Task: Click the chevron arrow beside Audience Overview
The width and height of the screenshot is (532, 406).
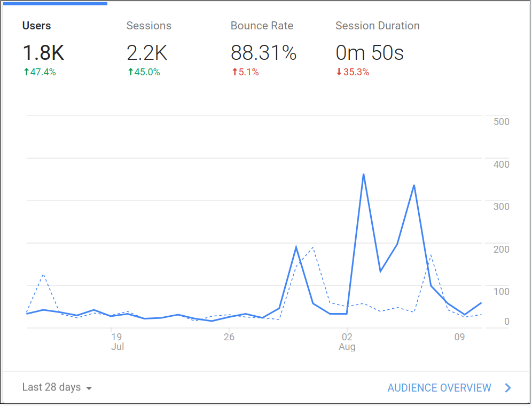Action: [x=508, y=388]
